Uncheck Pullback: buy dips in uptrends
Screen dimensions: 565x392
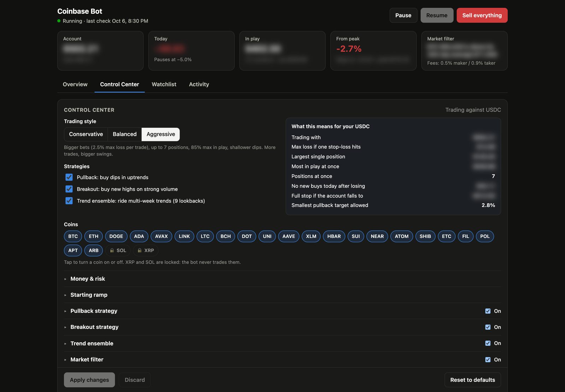point(69,177)
